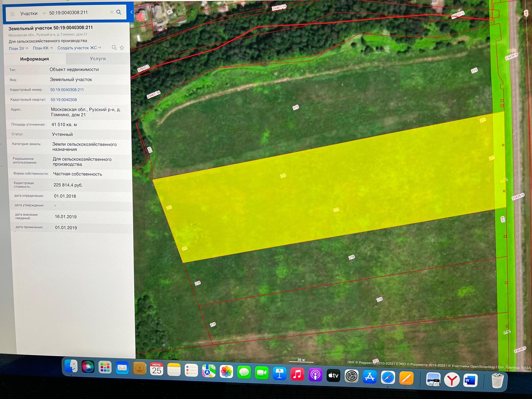Open the План КК link

[x=43, y=48]
